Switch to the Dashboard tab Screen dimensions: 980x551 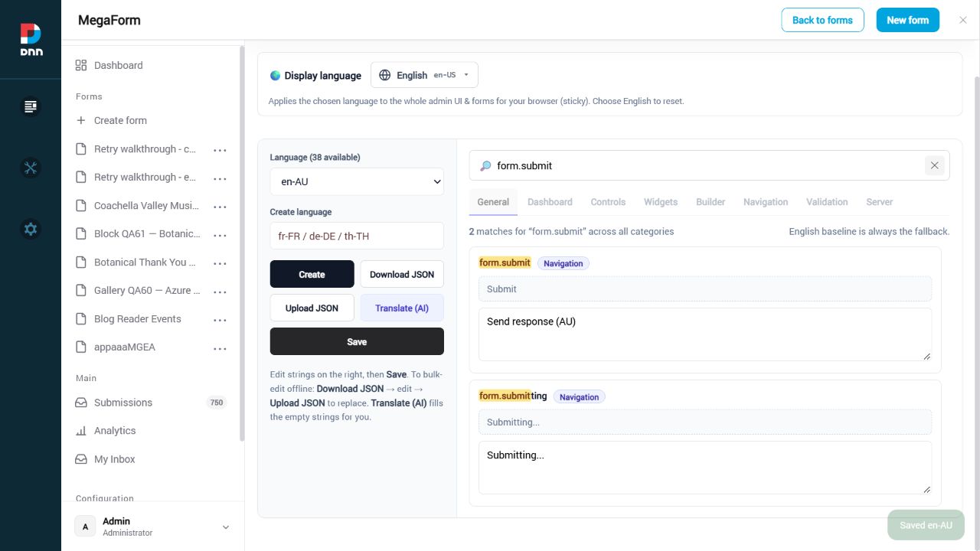[x=550, y=202]
